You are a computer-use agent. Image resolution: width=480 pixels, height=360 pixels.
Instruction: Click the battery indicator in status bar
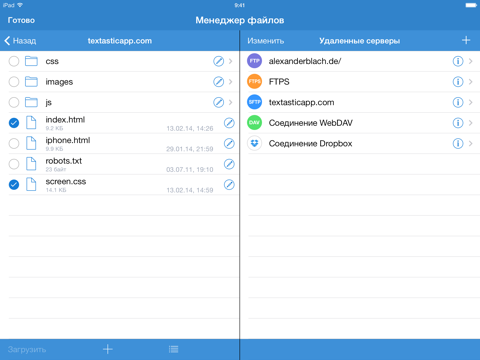click(x=471, y=5)
